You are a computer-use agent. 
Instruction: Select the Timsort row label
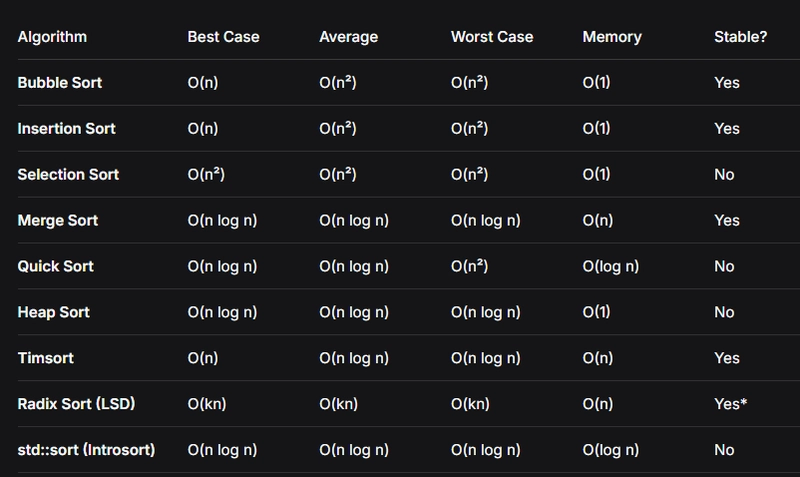tap(46, 358)
